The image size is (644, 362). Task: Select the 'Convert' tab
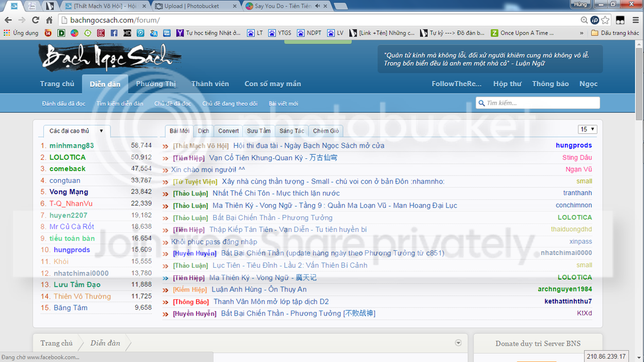pyautogui.click(x=228, y=131)
